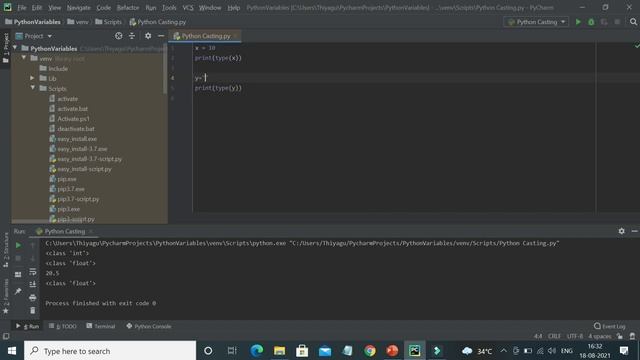Open the Search Everywhere magnifier
640x360 pixels.
point(633,22)
